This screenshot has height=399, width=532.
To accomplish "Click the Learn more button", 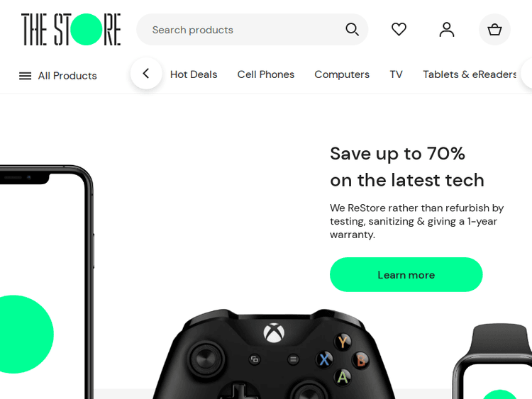I will point(406,274).
